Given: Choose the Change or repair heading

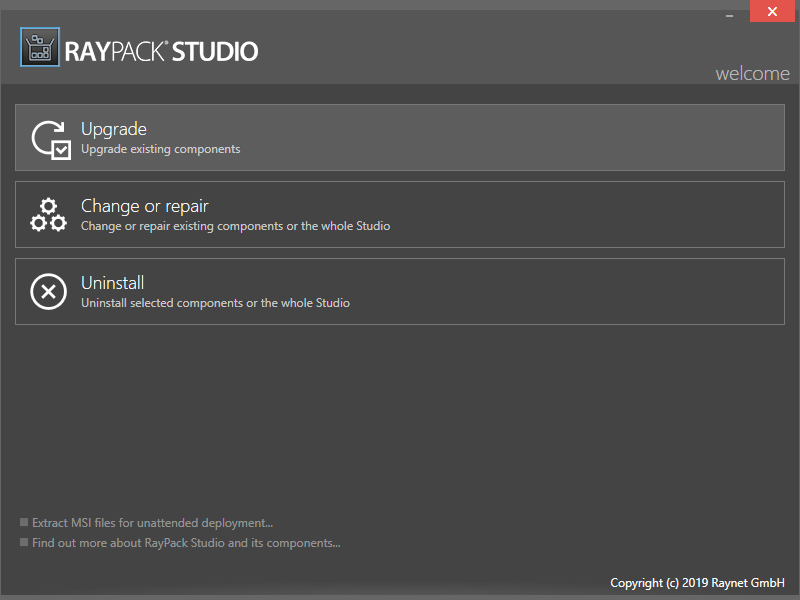Looking at the screenshot, I should (145, 206).
